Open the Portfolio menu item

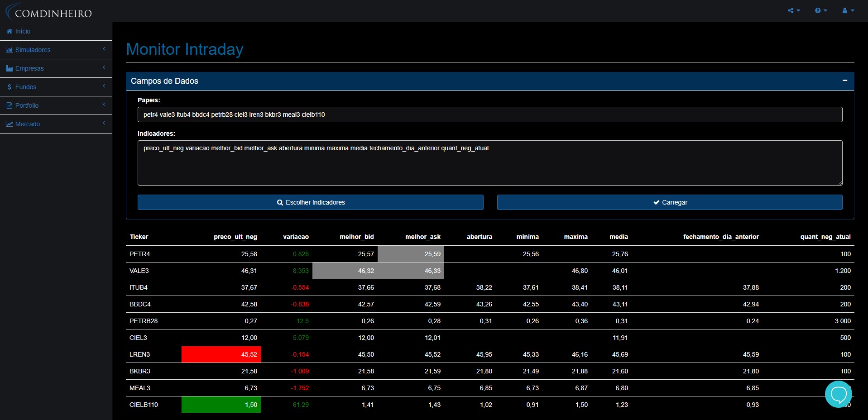click(x=56, y=105)
